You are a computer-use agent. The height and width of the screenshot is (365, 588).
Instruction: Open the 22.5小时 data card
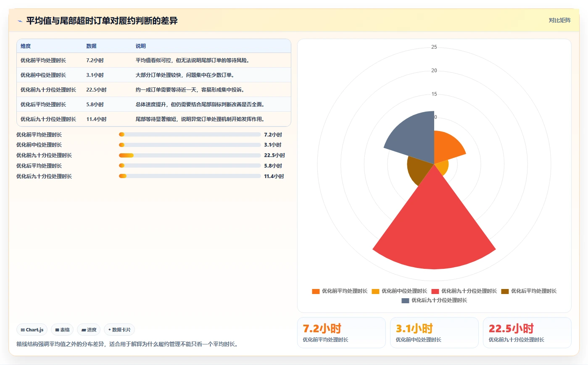pos(527,333)
